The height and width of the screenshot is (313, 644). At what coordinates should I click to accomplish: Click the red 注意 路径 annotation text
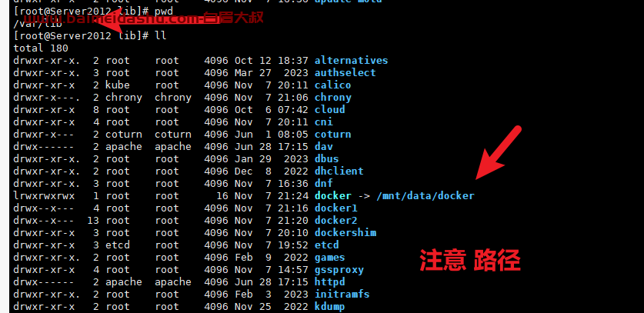(470, 261)
